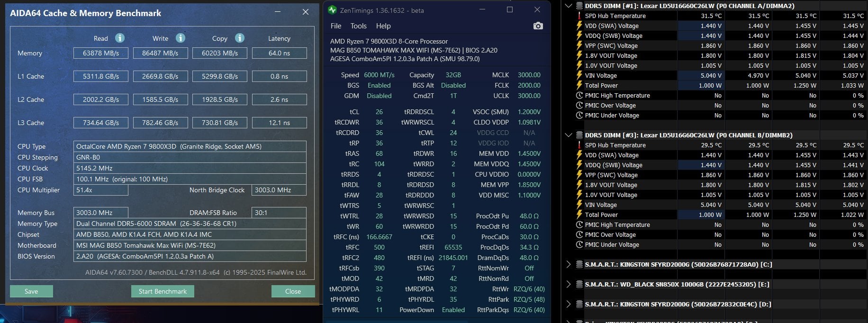Select DIMM #1 VIN Voltage row label
868x323 pixels.
pos(601,75)
